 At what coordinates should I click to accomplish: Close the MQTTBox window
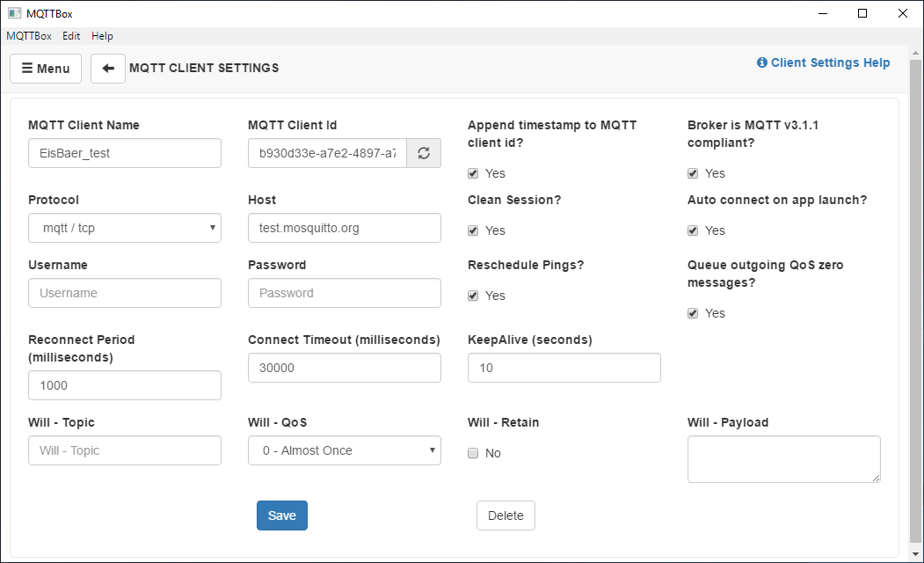[903, 13]
